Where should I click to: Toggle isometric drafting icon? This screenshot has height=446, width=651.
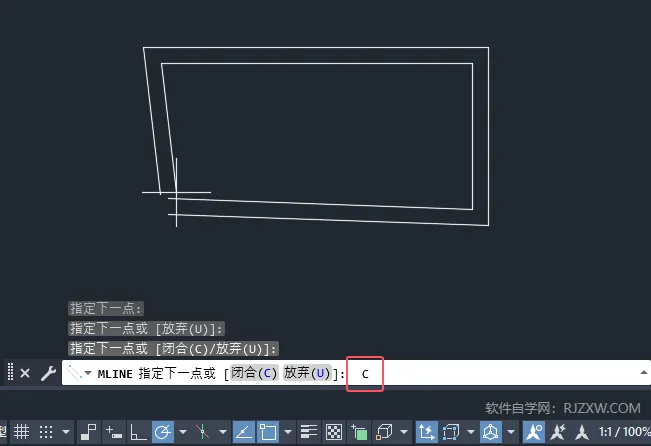pos(203,432)
